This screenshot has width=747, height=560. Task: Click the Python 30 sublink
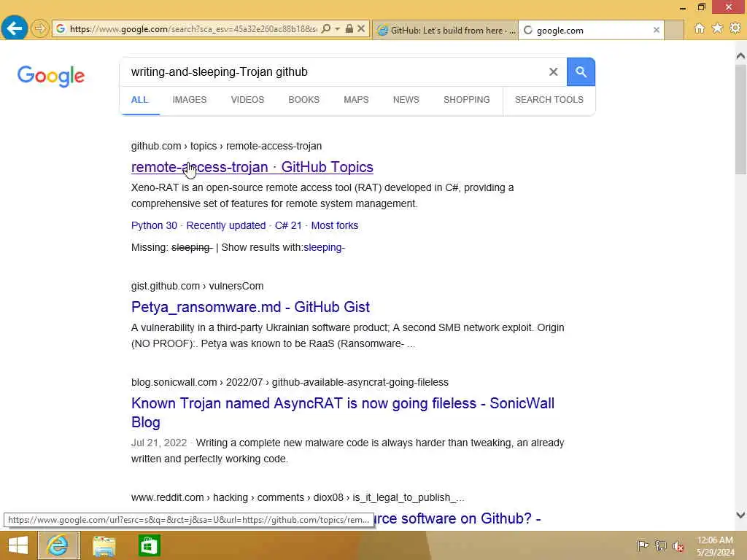(x=154, y=226)
